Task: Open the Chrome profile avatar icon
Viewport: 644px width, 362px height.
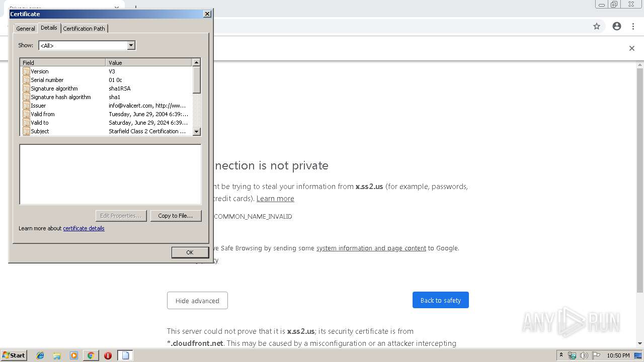Action: point(617,26)
